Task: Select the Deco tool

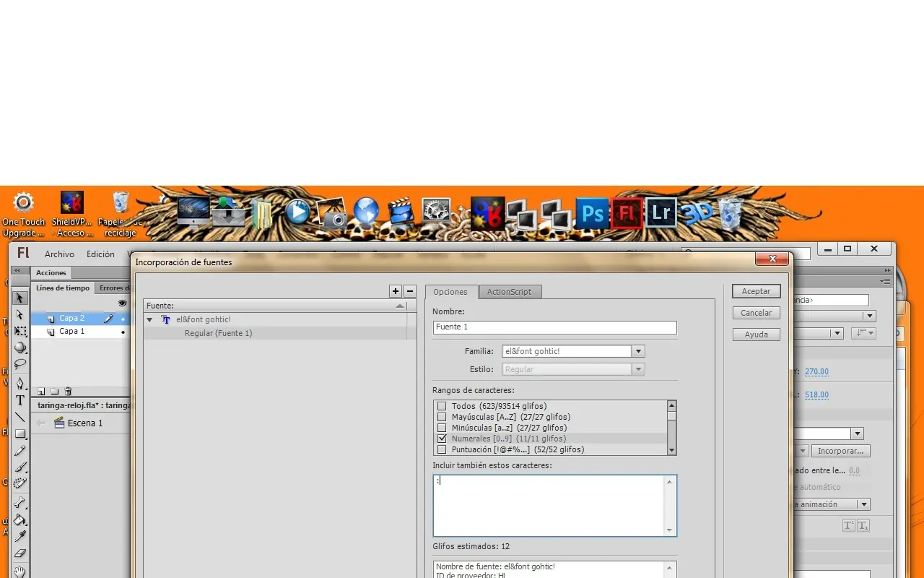Action: 20,483
